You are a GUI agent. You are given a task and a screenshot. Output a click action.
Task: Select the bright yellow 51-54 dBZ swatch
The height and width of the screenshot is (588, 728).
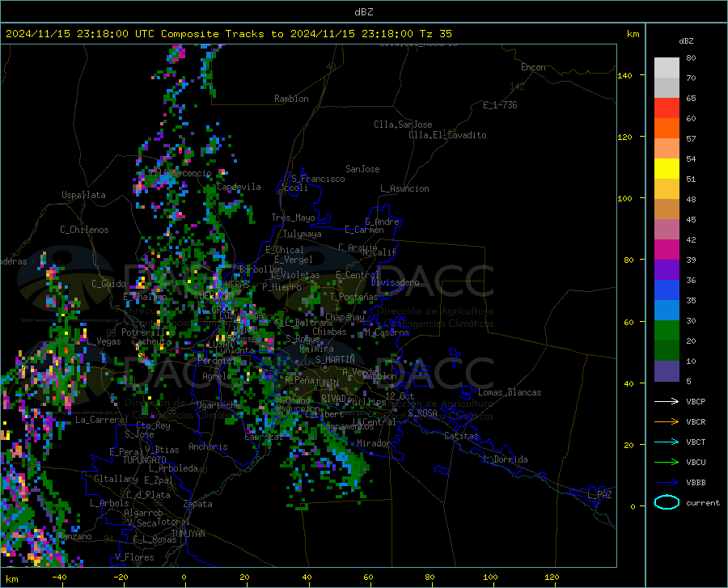click(667, 169)
